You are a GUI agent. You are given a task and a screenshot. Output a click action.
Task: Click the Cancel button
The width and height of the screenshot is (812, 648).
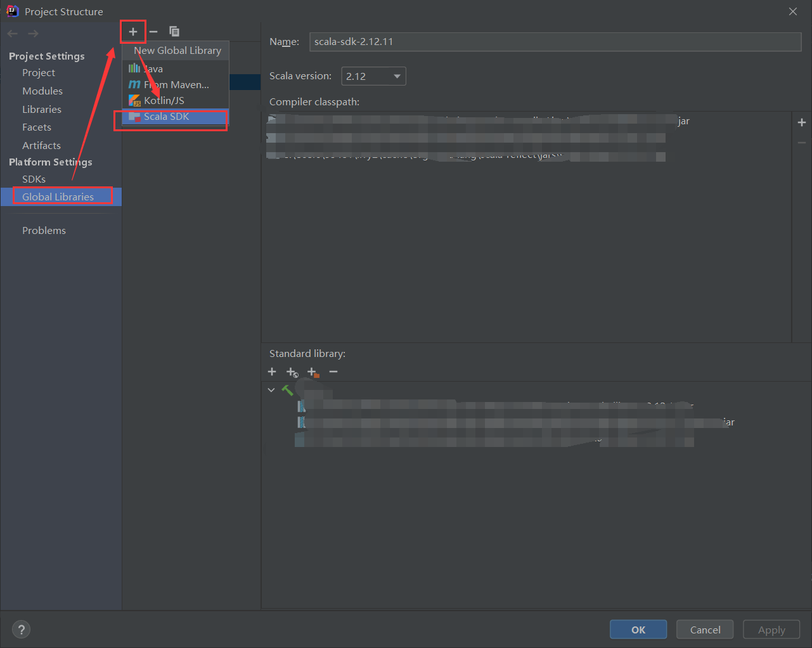point(705,630)
